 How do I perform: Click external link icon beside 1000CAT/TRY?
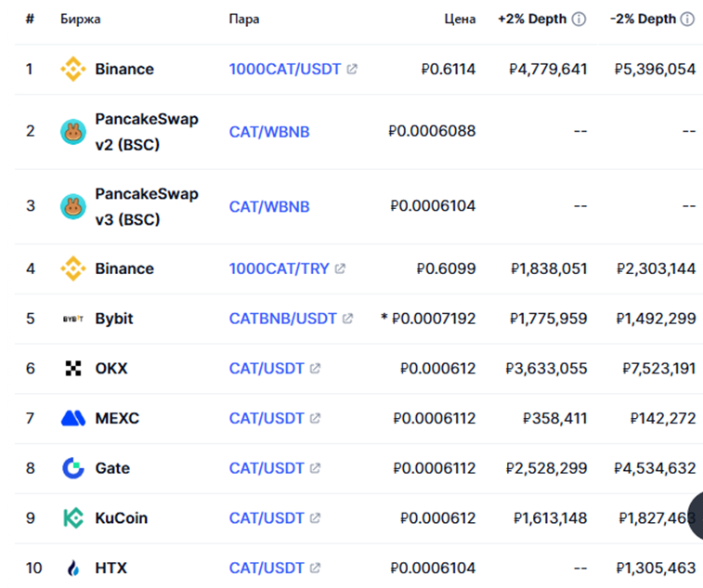340,268
